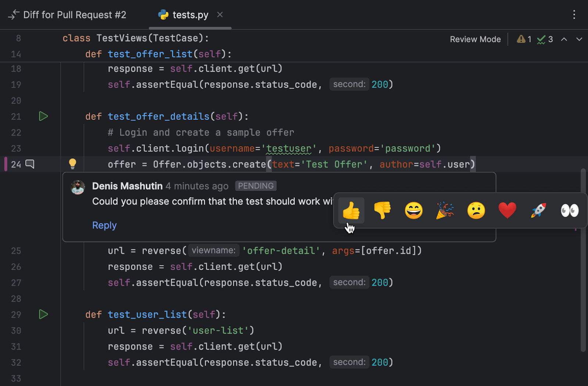Jump to the previous highlighted problem
The height and width of the screenshot is (386, 588).
click(x=564, y=39)
